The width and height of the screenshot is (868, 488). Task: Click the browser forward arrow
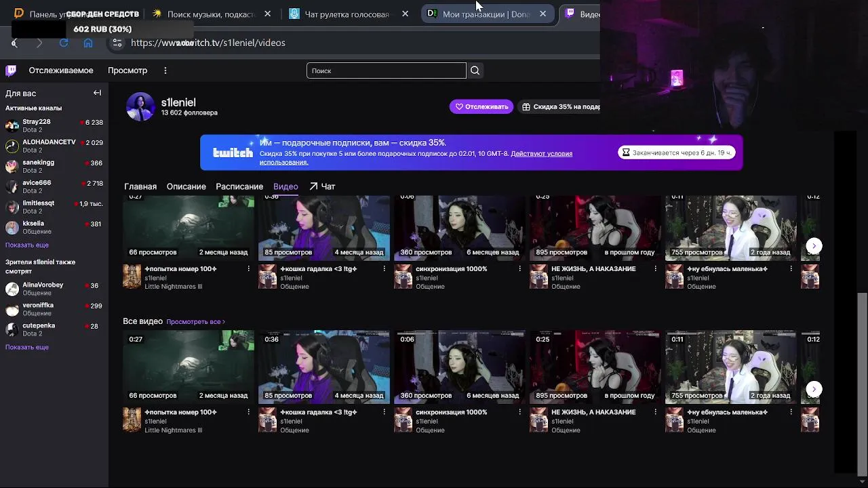click(39, 43)
